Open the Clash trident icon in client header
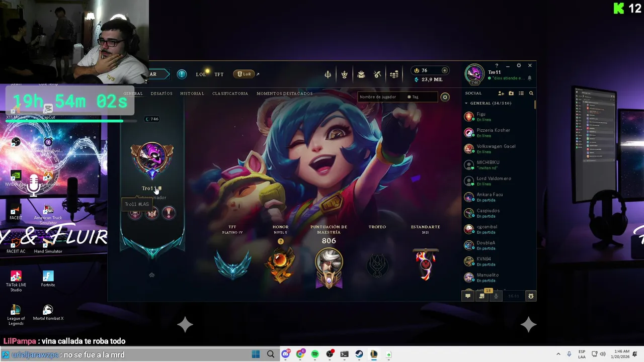 tap(328, 74)
